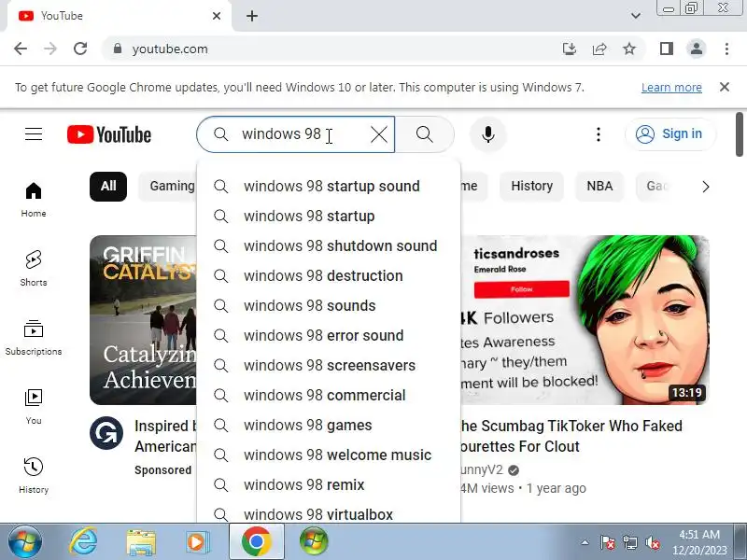The height and width of the screenshot is (560, 747).
Task: Choose suggestion windows 98 remix
Action: pos(329,485)
